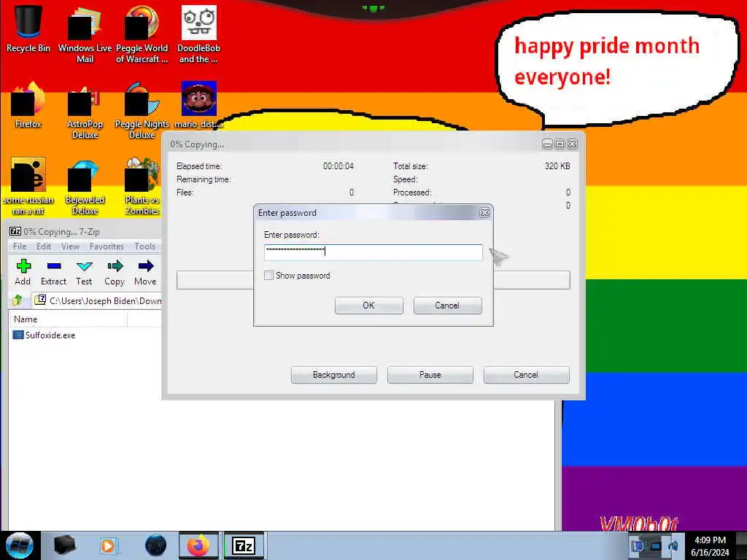Click the Firefox taskbar button
747x560 pixels.
(198, 545)
